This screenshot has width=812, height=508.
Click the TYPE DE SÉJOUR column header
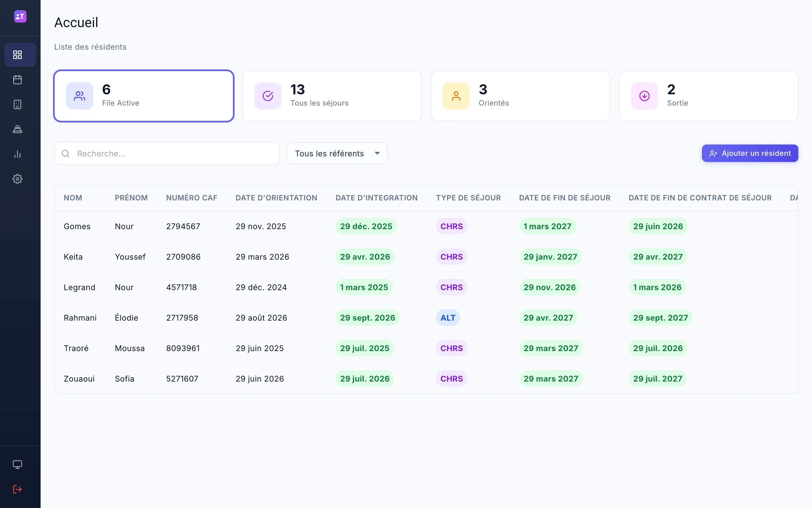pos(468,198)
